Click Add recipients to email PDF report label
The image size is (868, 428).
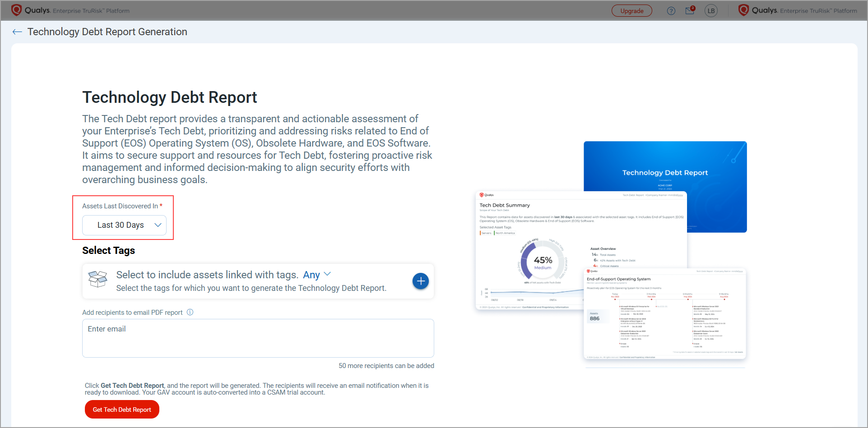(x=132, y=313)
